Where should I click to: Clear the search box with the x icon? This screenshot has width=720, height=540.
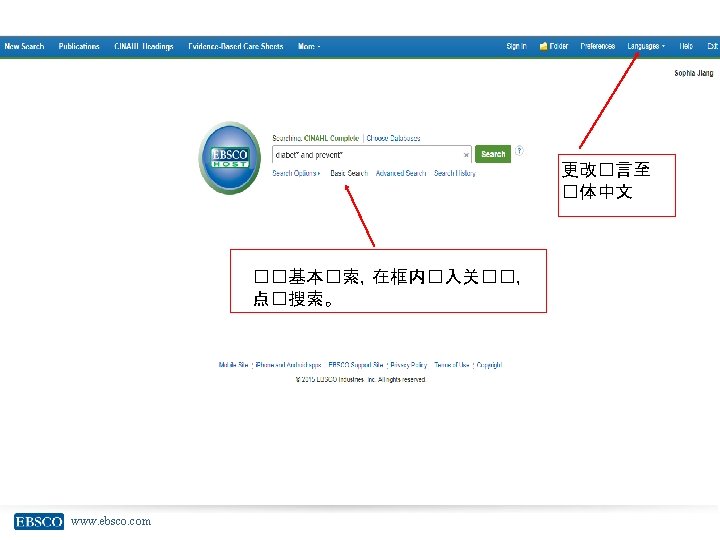coord(466,155)
